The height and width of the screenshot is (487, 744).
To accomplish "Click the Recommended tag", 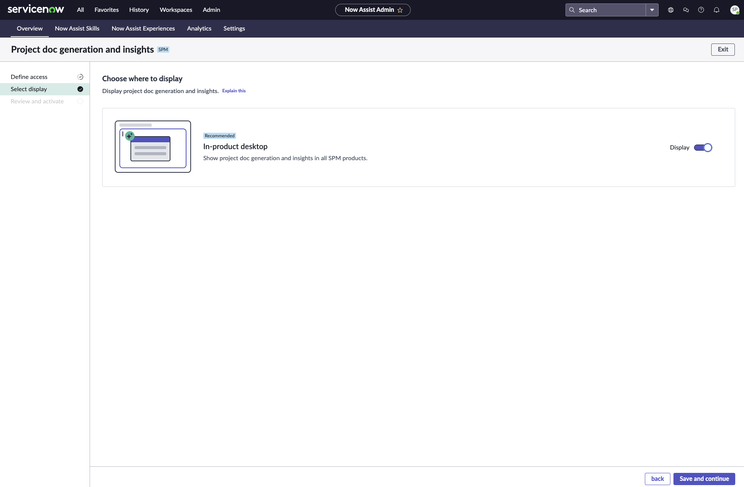I will coord(219,136).
